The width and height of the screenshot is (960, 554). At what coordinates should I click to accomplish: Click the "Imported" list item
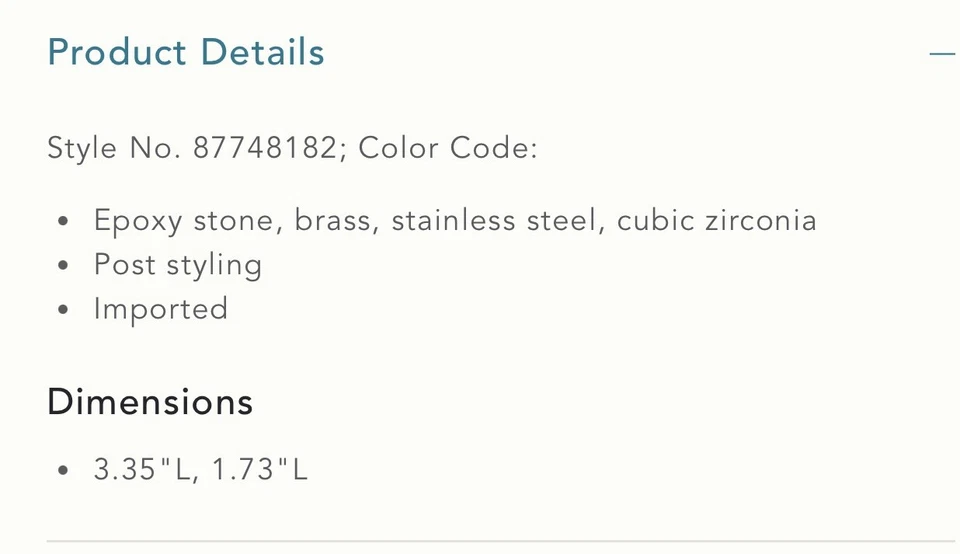click(161, 309)
